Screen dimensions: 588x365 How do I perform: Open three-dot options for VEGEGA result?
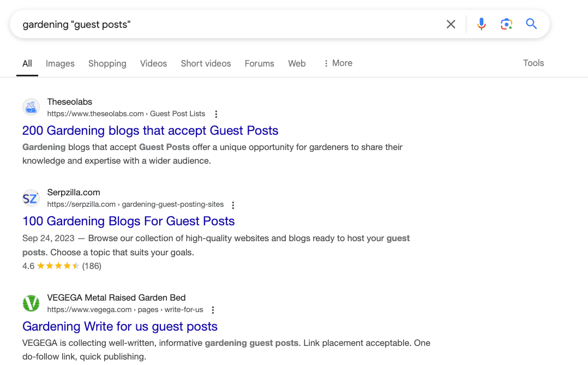[x=213, y=310]
